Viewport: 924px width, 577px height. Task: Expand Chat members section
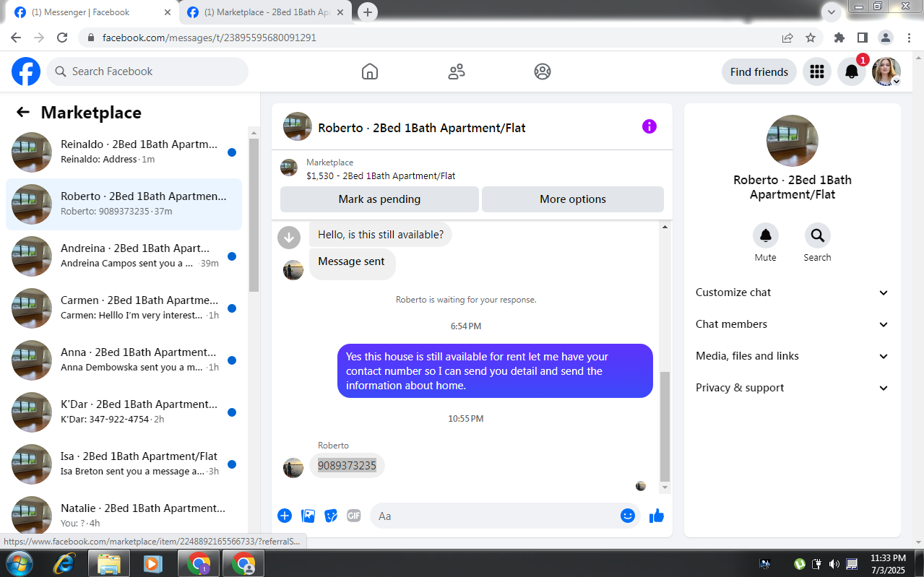tap(792, 324)
